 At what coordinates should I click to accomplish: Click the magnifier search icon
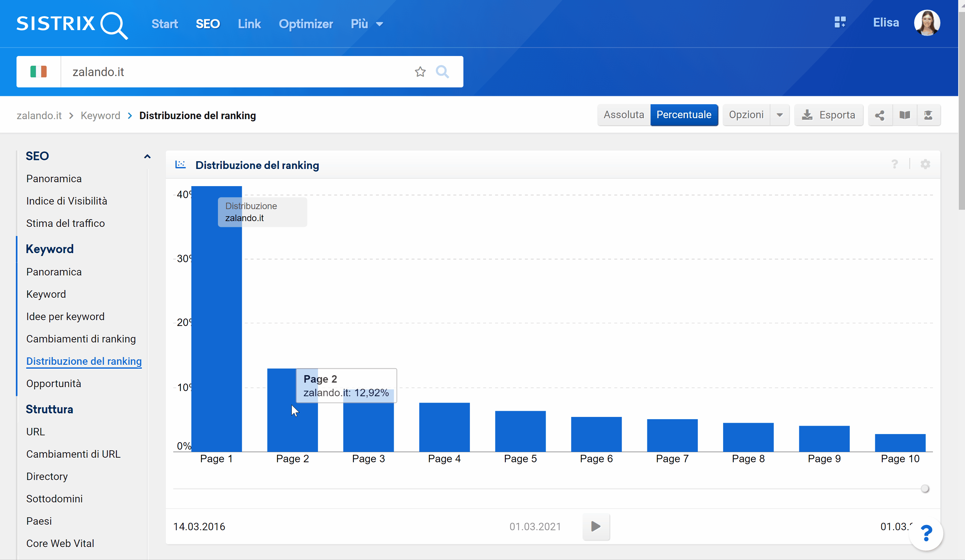[x=442, y=72]
